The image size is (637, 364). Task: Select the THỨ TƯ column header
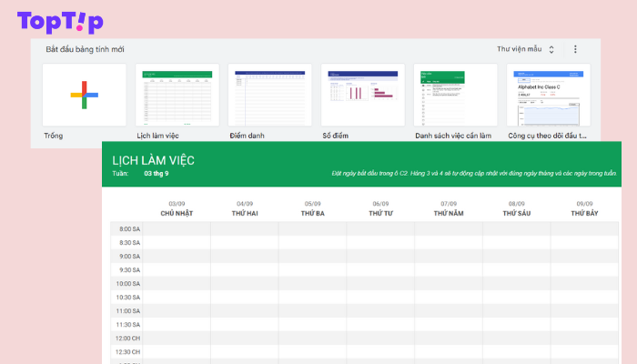point(380,213)
